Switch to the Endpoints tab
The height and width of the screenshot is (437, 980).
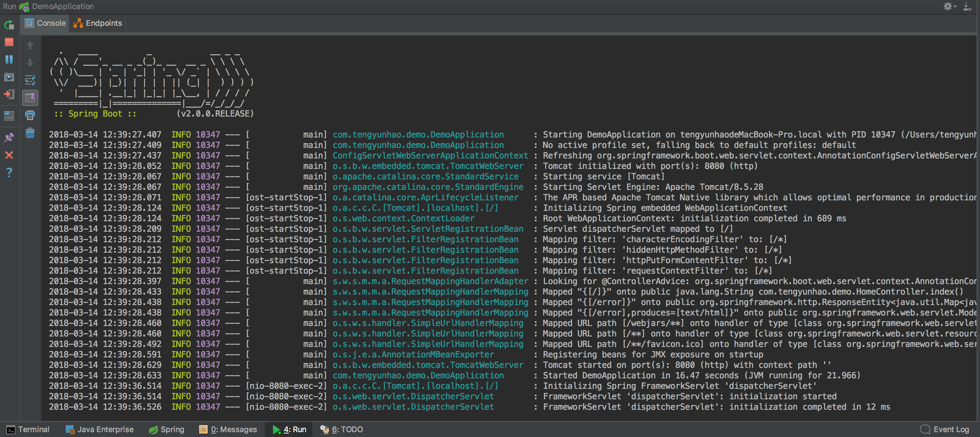point(98,23)
